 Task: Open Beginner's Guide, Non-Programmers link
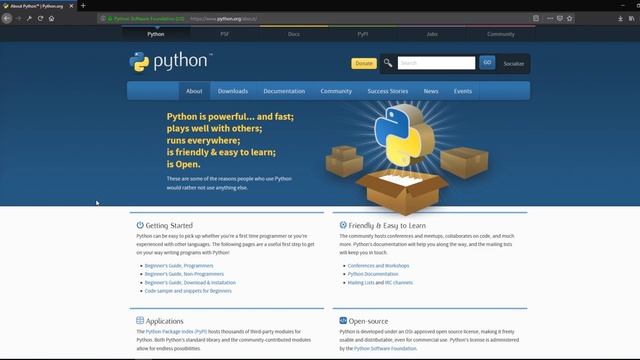tap(184, 274)
